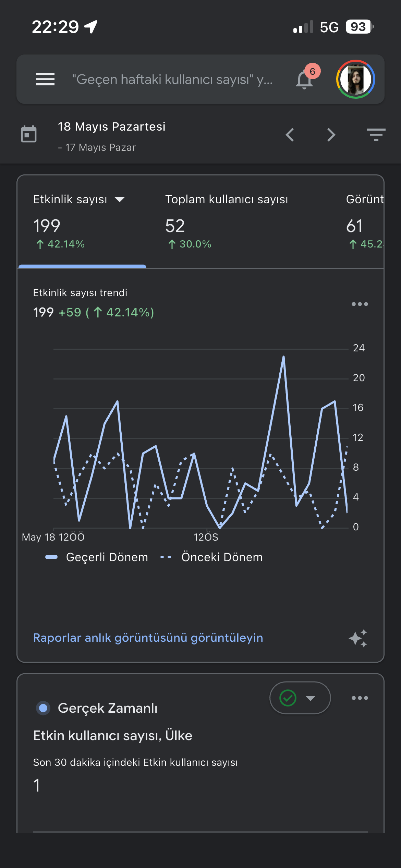Tap the search field with suggested query
Image resolution: width=401 pixels, height=868 pixels.
(x=172, y=80)
